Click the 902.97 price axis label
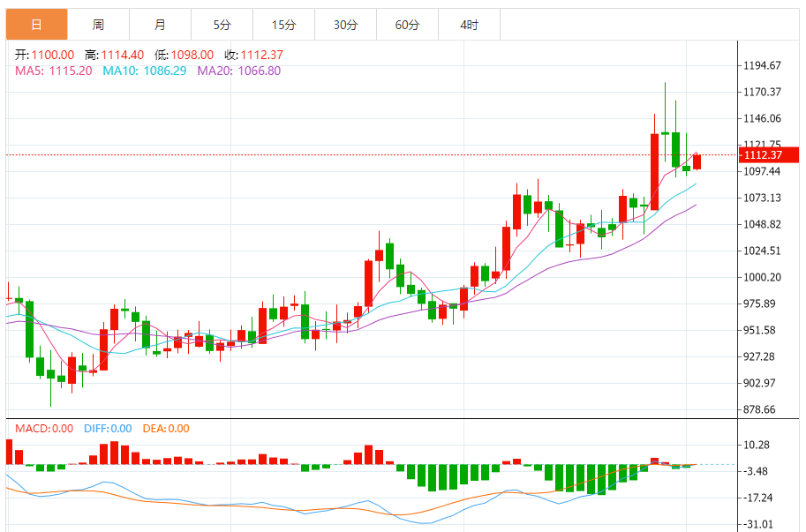The height and width of the screenshot is (532, 806). (760, 383)
